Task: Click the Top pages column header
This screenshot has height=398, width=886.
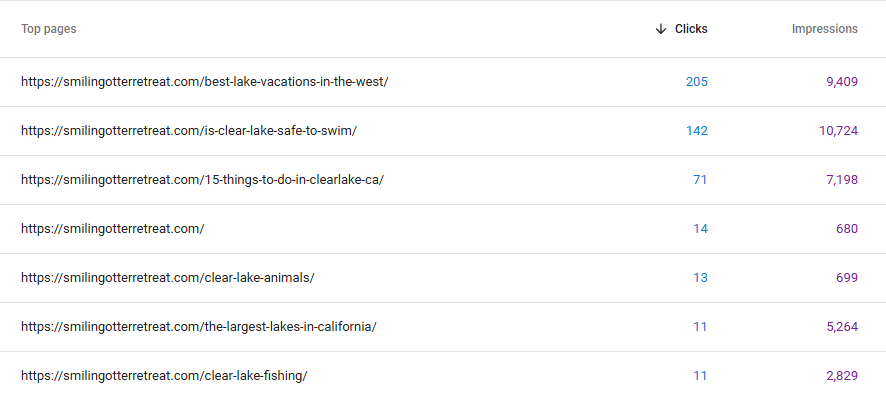Action: [x=49, y=29]
